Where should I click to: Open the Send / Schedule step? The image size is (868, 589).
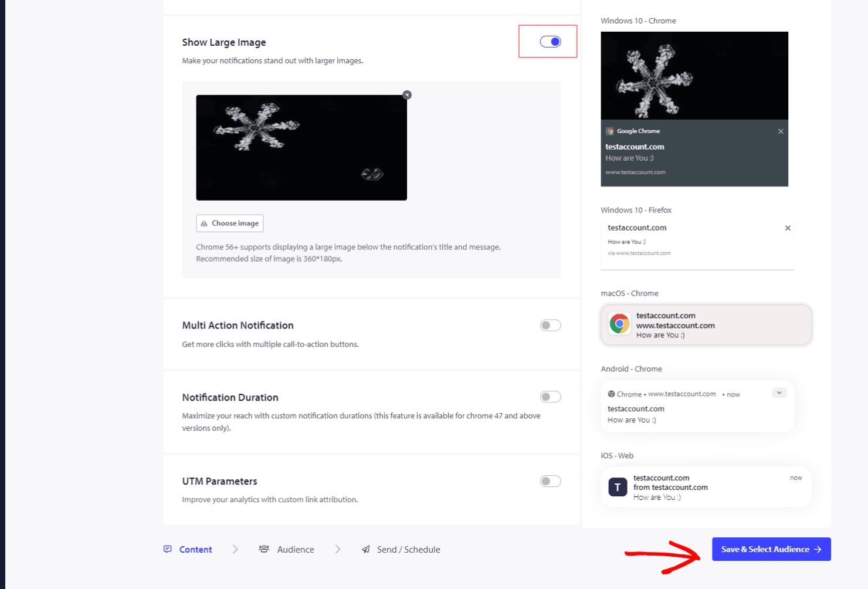tap(408, 549)
